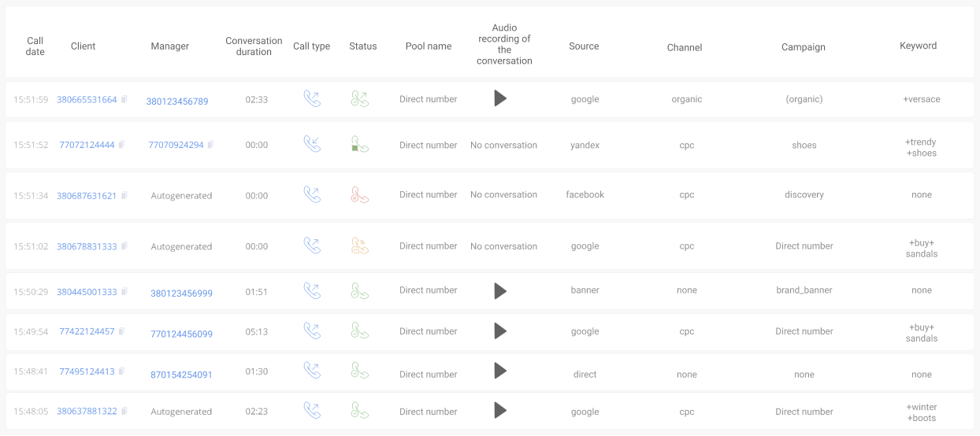Sort by Call date column header

[x=35, y=46]
